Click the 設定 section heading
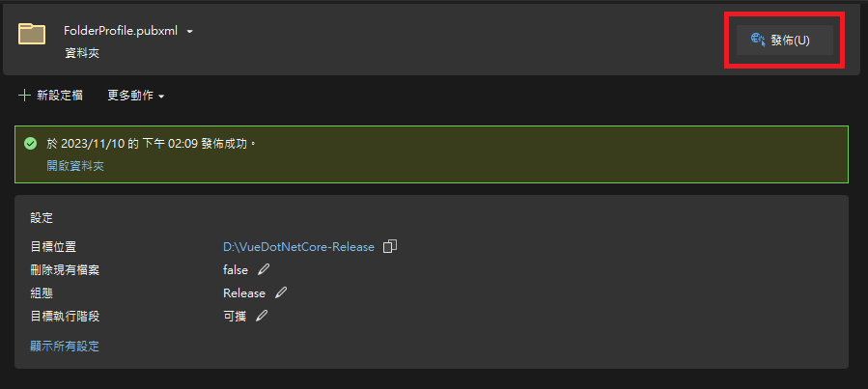 (x=42, y=218)
